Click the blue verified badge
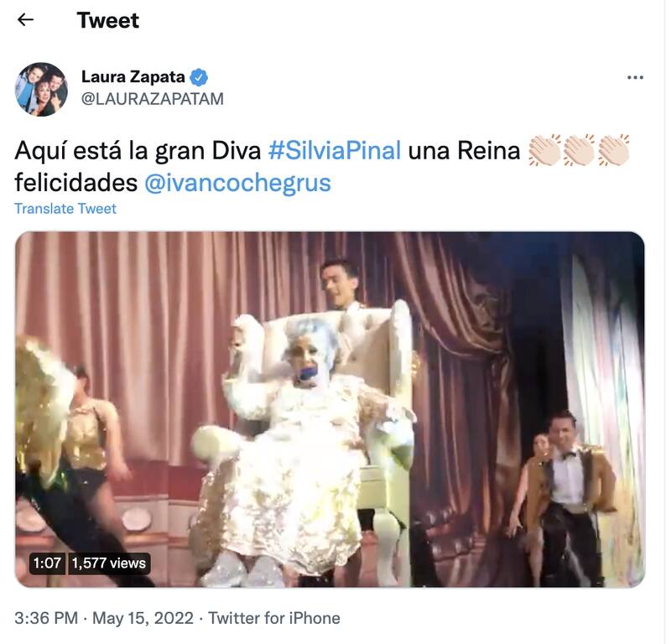The image size is (671, 644). [x=199, y=77]
